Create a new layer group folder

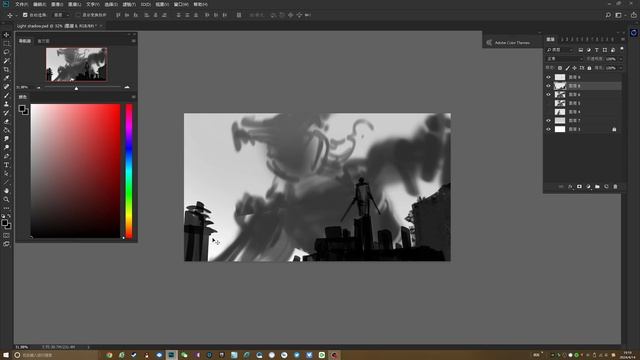597,187
